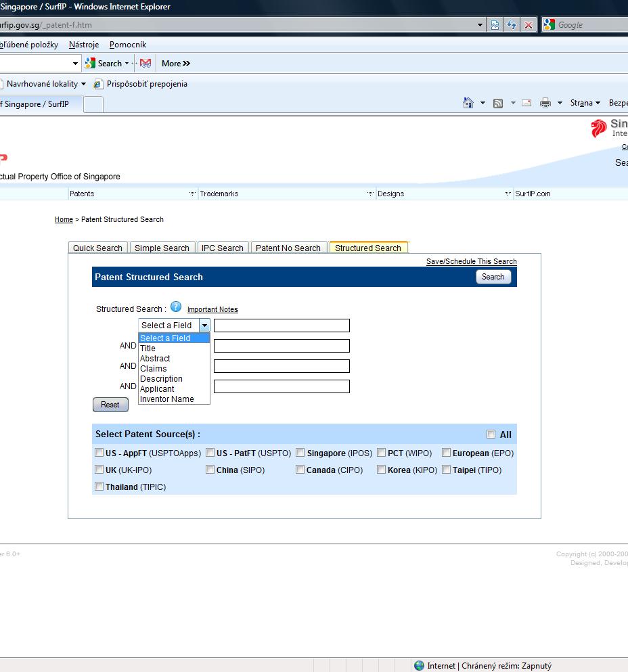Viewport: 628px width, 672px height.
Task: Open the Pomocník menu
Action: click(128, 45)
